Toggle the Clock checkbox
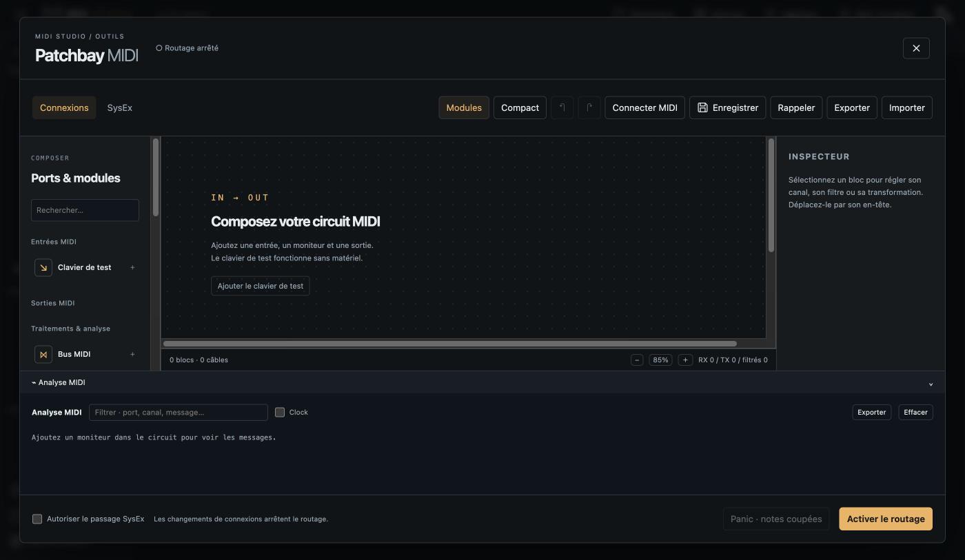The image size is (965, 560). pyautogui.click(x=280, y=412)
